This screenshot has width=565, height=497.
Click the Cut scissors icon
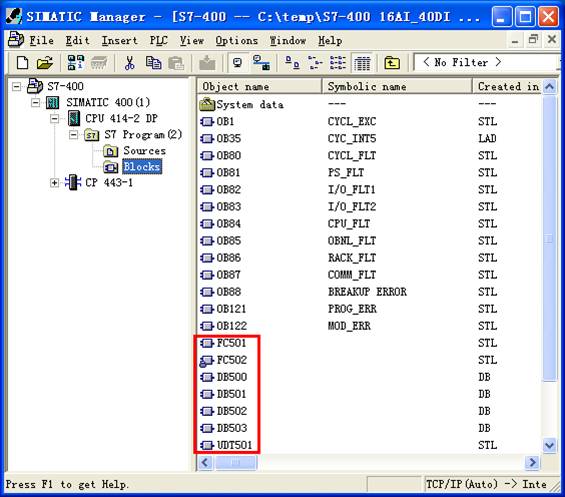pyautogui.click(x=129, y=63)
